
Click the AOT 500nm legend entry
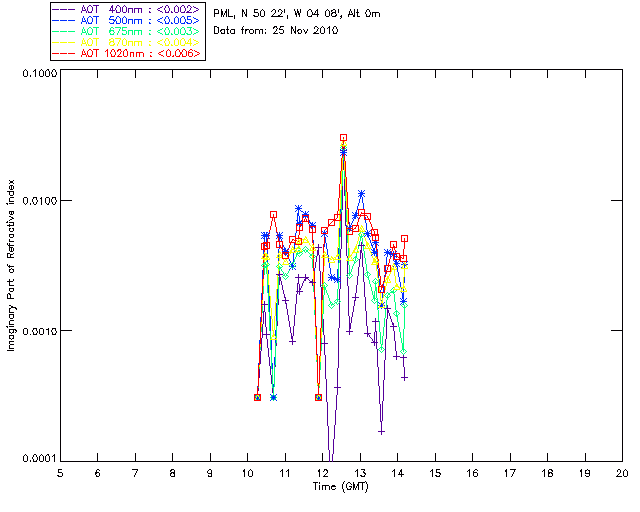click(126, 20)
